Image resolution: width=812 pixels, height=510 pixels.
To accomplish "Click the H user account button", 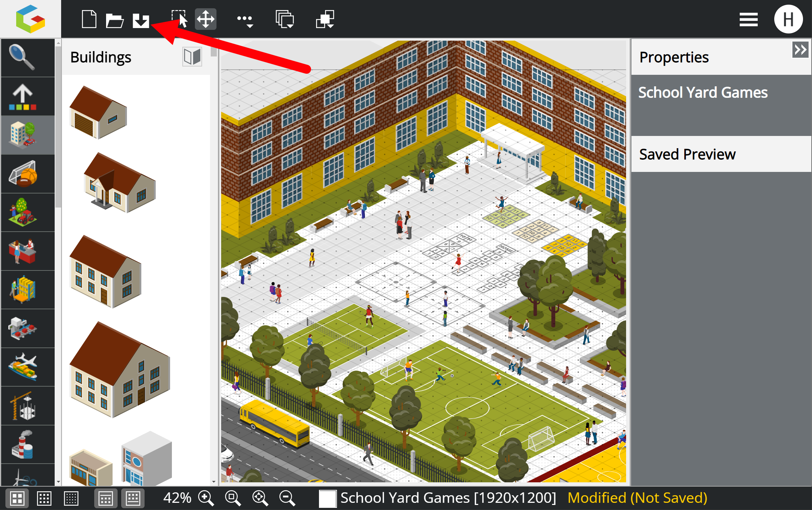I will coord(788,19).
